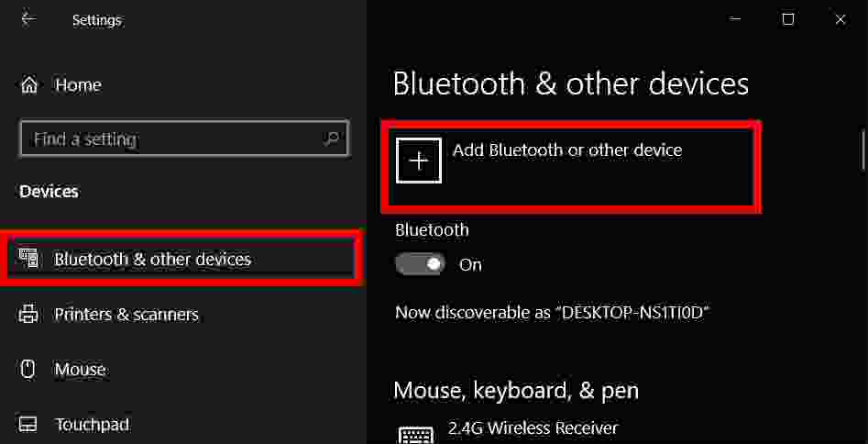Image resolution: width=868 pixels, height=444 pixels.
Task: Select Bluetooth & other devices in sidebar
Action: [x=152, y=260]
